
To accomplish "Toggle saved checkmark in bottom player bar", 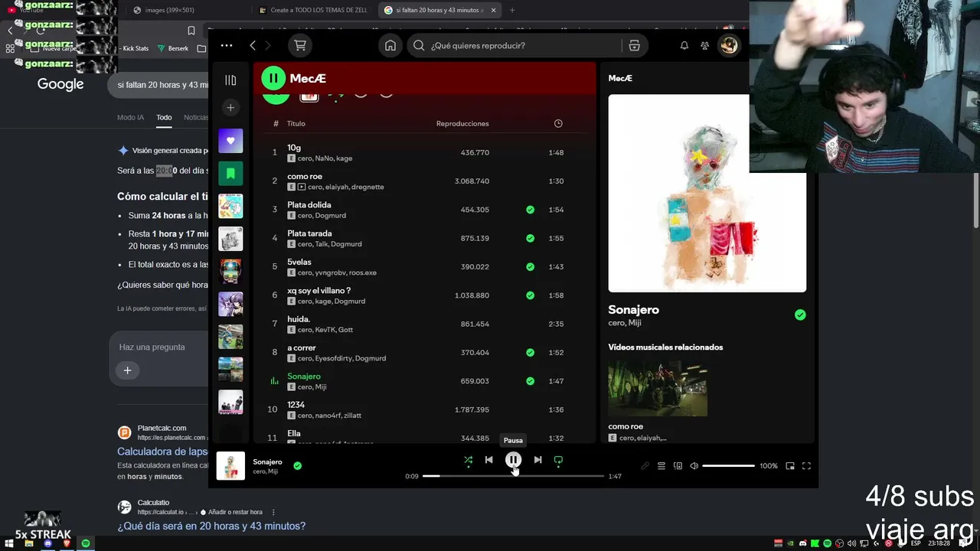I will [x=298, y=465].
